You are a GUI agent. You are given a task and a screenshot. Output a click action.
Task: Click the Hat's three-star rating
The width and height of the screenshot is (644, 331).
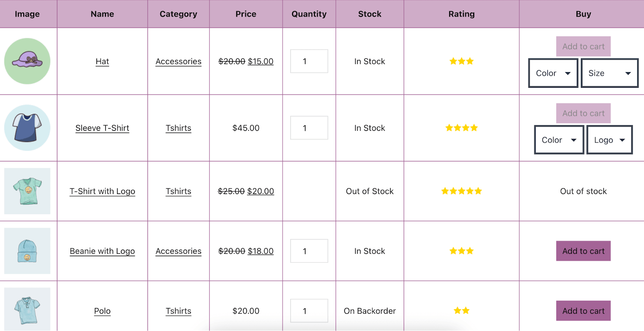click(461, 61)
